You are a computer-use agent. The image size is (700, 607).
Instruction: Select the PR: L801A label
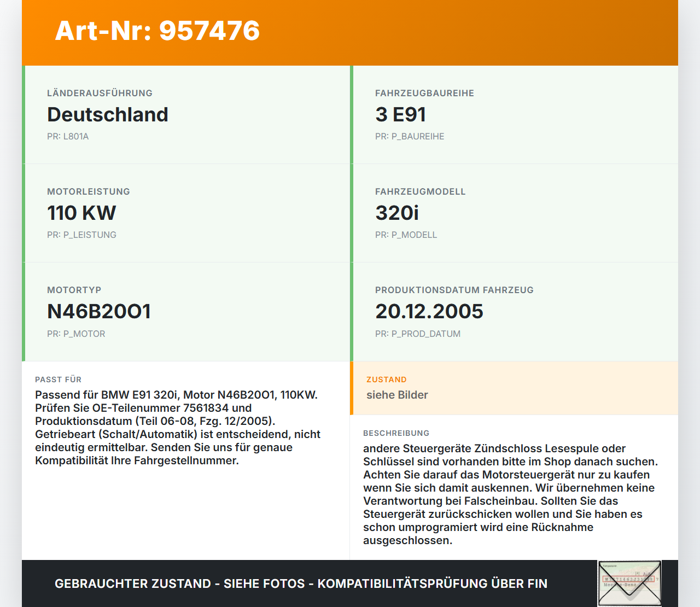coord(68,136)
